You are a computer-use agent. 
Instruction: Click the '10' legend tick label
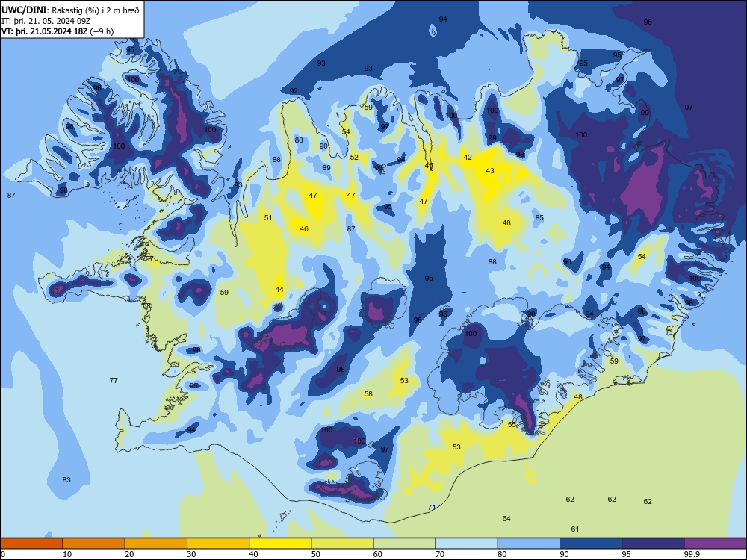pyautogui.click(x=67, y=554)
